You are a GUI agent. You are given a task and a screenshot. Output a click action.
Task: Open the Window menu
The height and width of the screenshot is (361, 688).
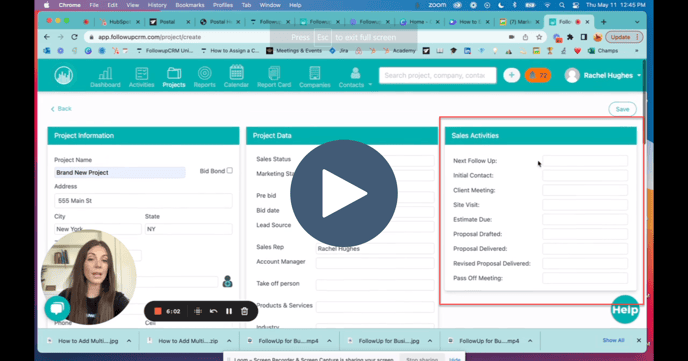(x=270, y=5)
